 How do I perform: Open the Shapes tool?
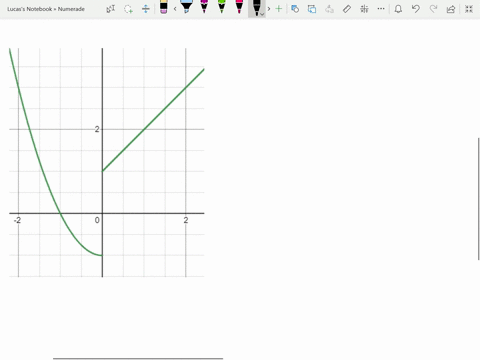[x=295, y=9]
